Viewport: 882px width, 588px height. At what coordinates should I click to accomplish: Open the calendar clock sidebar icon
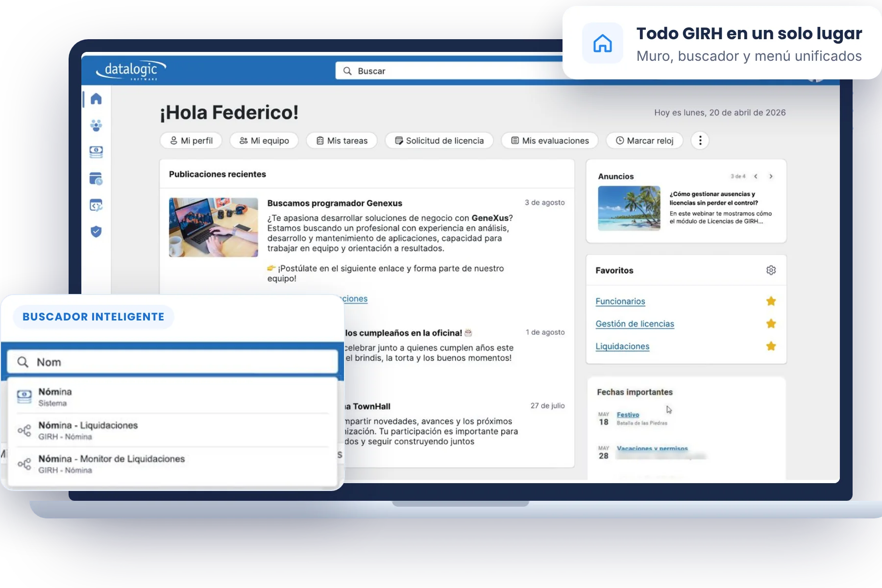[96, 179]
